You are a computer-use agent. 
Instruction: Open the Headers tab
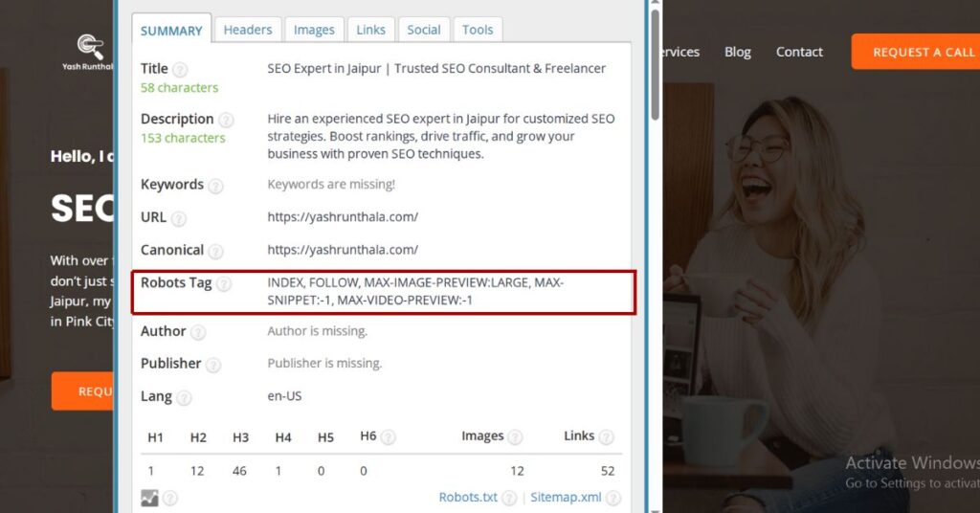pyautogui.click(x=248, y=30)
